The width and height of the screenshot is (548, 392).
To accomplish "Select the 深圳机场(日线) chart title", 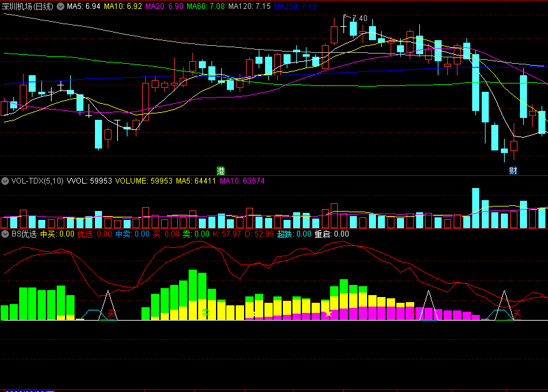I will pos(27,6).
